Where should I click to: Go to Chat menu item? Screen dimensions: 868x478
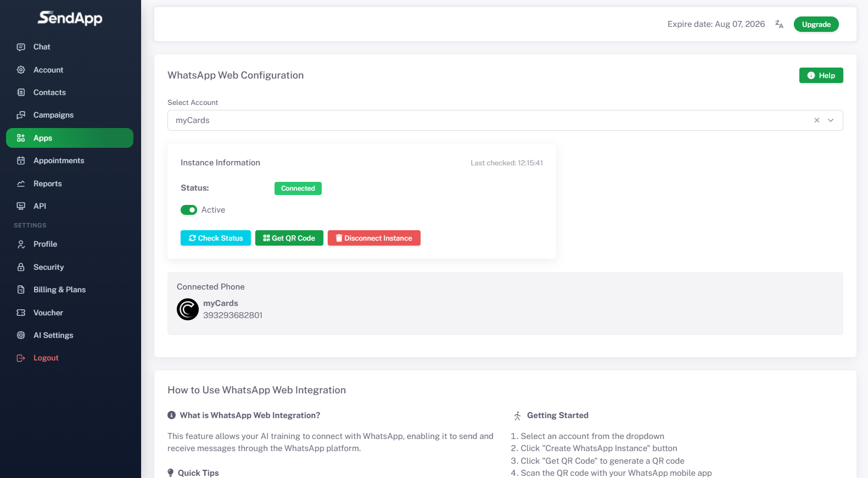[70, 47]
